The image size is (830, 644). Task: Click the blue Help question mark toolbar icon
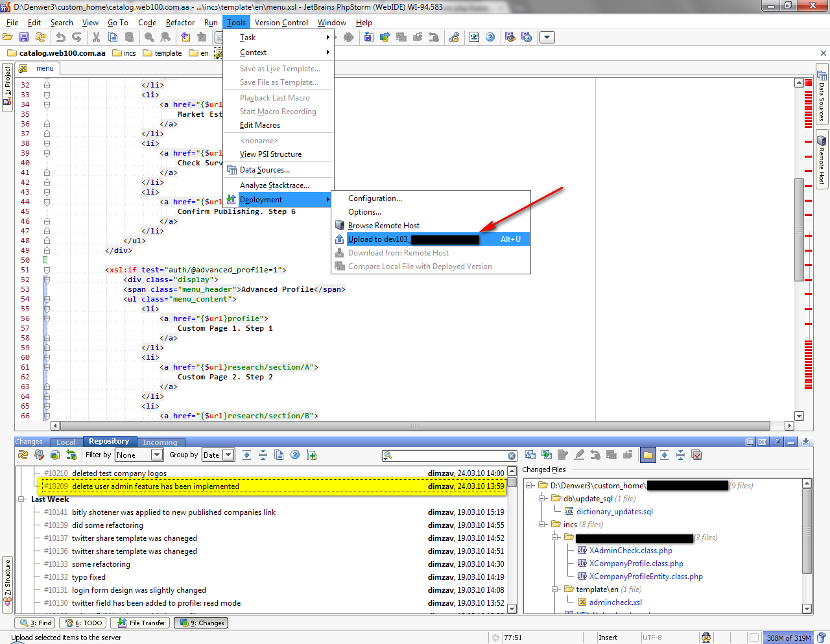(x=490, y=38)
